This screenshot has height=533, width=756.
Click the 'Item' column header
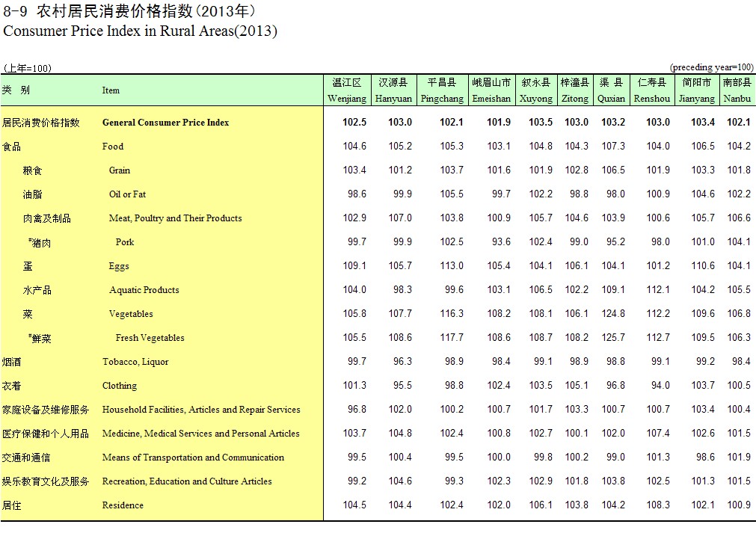pos(111,90)
